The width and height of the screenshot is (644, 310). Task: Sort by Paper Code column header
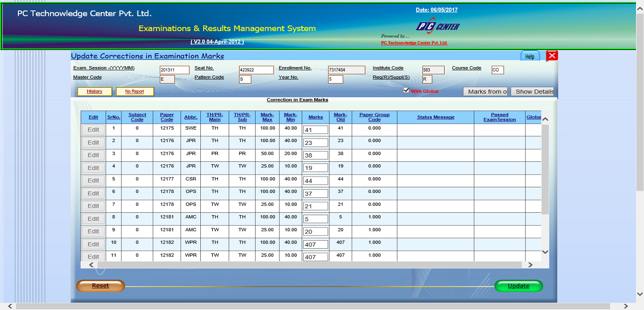click(x=167, y=117)
